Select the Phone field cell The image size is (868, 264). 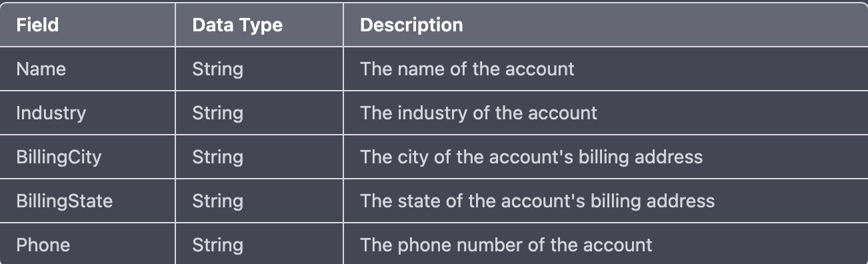[x=88, y=244]
